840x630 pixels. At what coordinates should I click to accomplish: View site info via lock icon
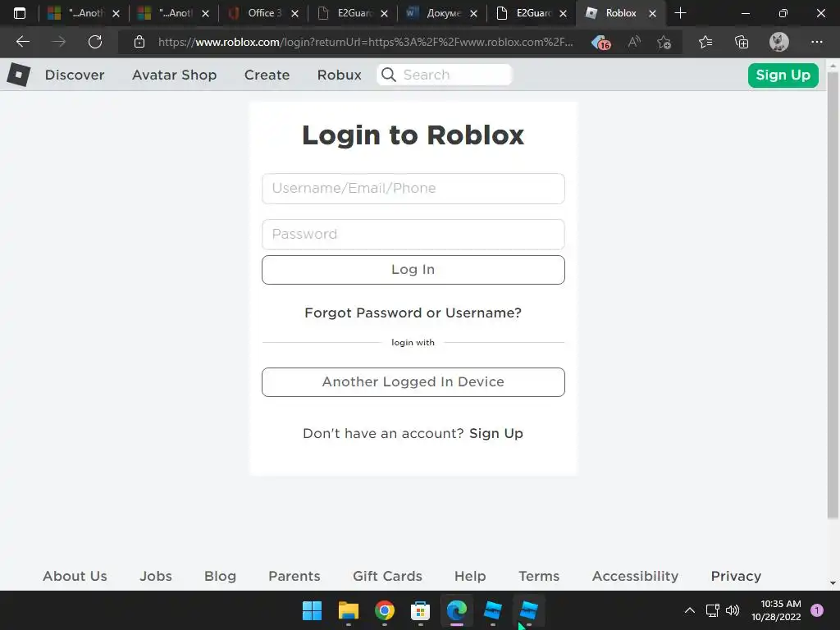139,42
